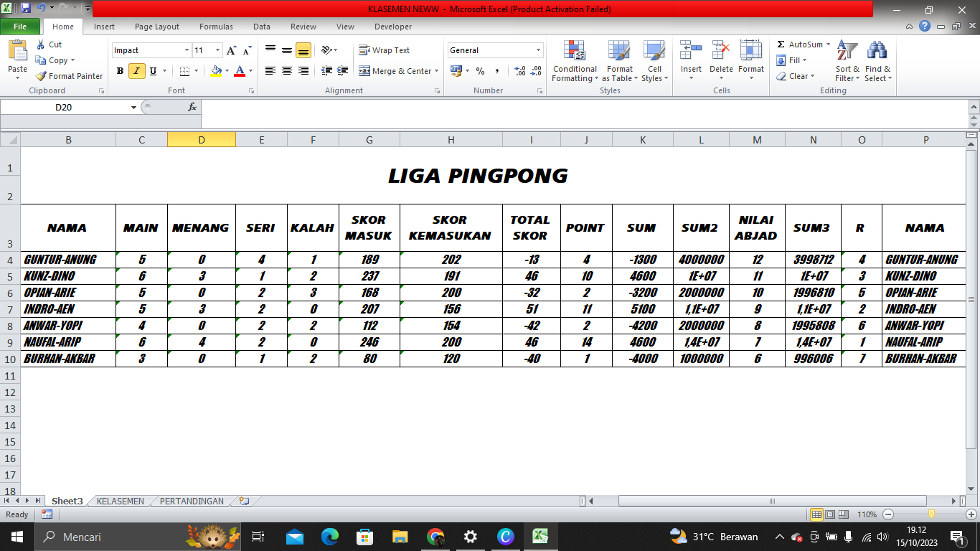This screenshot has width=980, height=551.
Task: Select the cell containing NAUFAL-ARIP in column B
Action: (x=68, y=342)
